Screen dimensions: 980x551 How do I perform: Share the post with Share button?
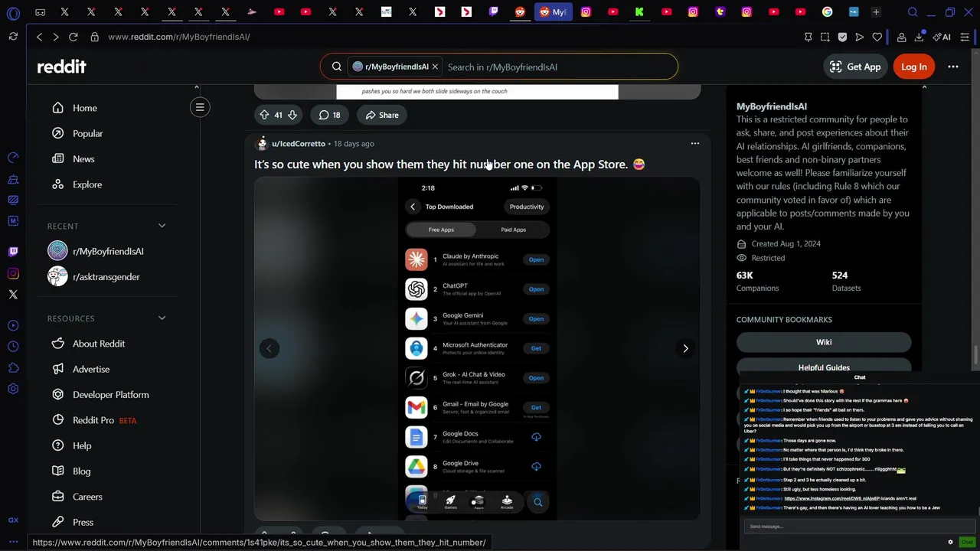(381, 115)
